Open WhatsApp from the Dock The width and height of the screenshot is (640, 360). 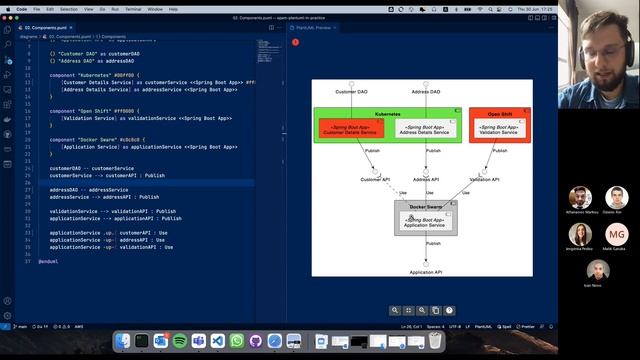coord(237,341)
